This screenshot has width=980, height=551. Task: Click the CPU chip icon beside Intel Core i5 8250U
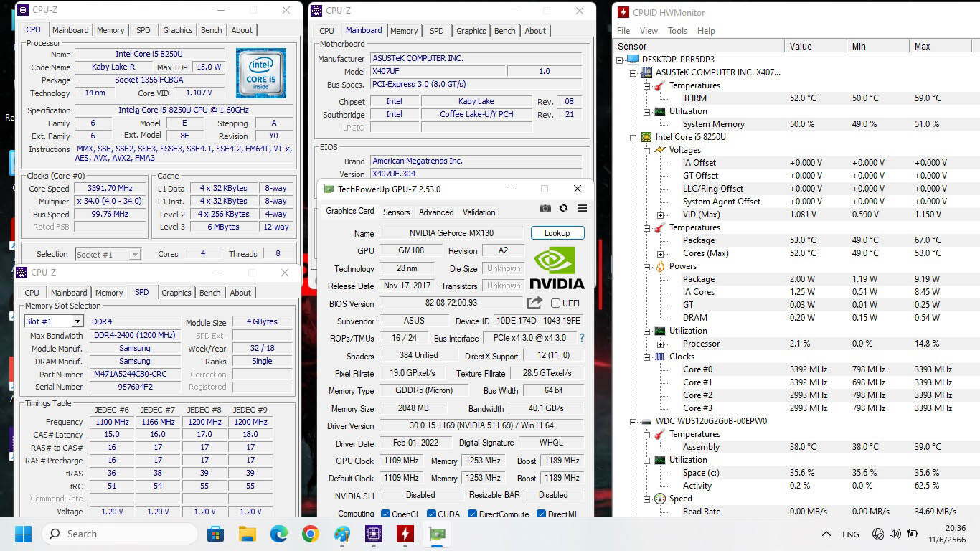point(646,136)
